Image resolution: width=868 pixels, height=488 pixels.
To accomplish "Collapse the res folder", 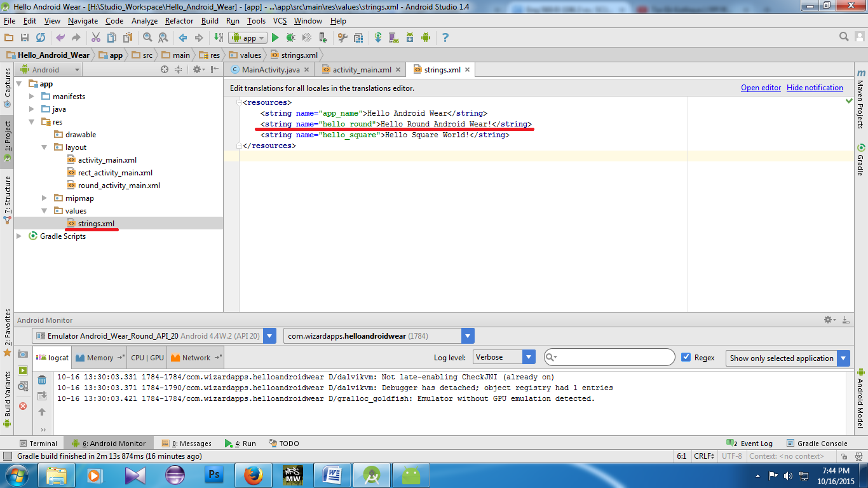I will pos(32,122).
